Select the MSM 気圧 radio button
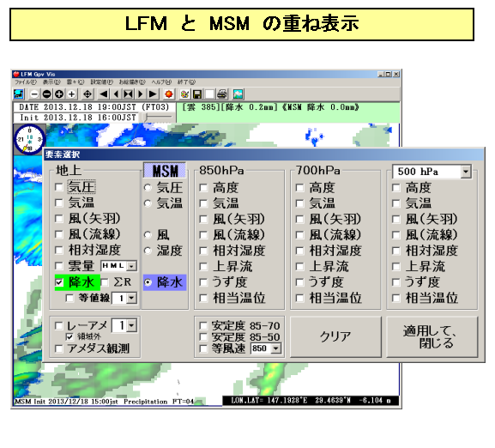Screen dimensions: 495x448 pyautogui.click(x=148, y=188)
